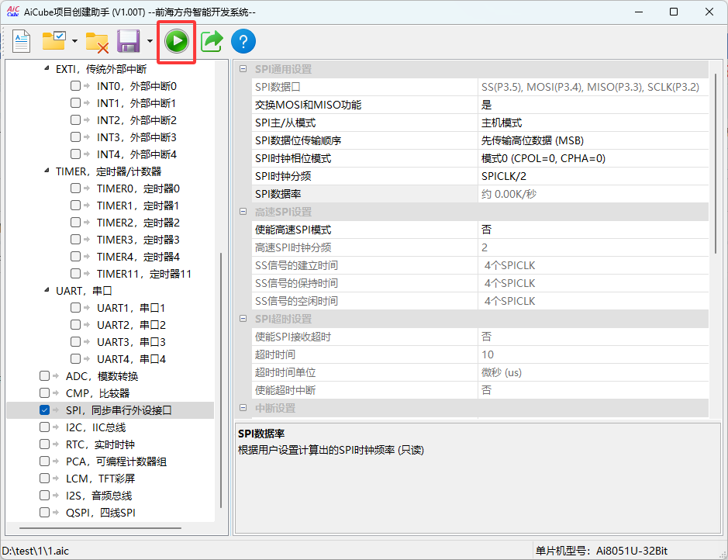The width and height of the screenshot is (728, 560).
Task: Close project using folder with red X
Action: click(97, 42)
